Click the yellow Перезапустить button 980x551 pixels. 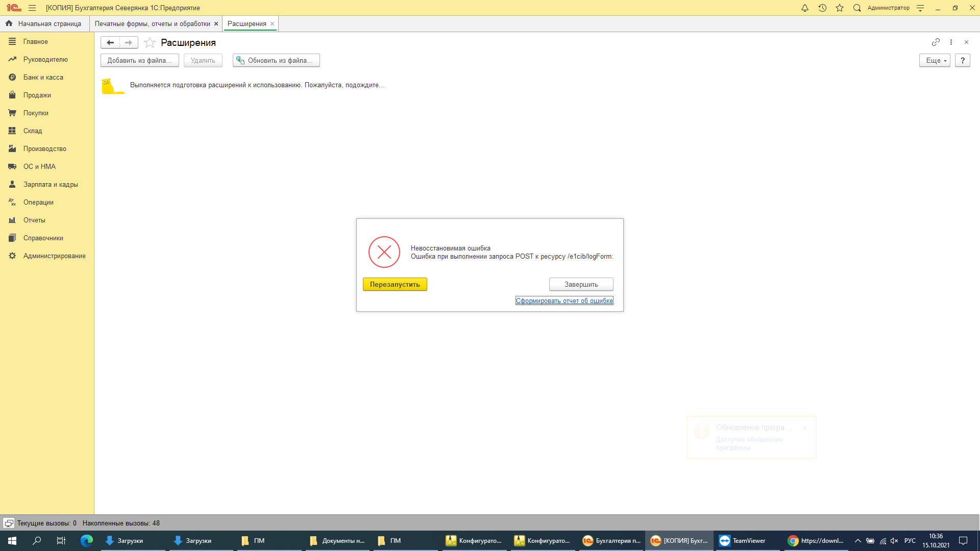(x=395, y=284)
